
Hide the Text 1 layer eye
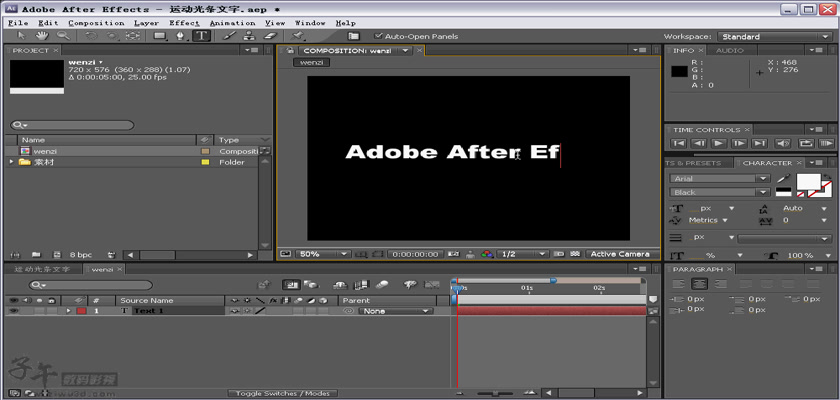(13, 311)
